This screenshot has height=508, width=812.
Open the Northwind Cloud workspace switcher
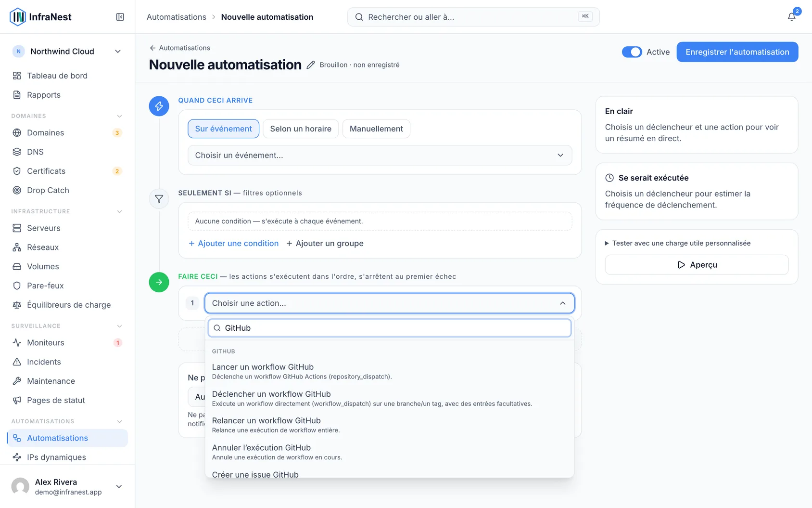[67, 52]
